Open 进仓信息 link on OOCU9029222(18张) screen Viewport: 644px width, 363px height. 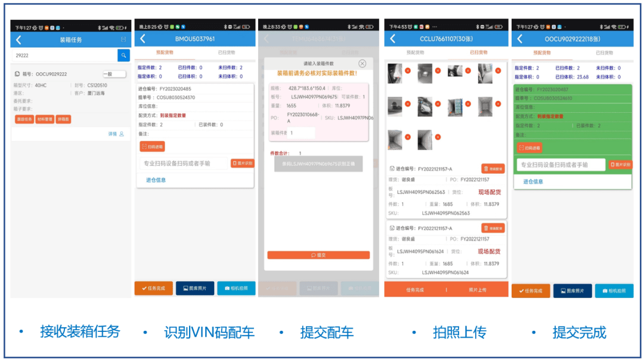(x=533, y=181)
